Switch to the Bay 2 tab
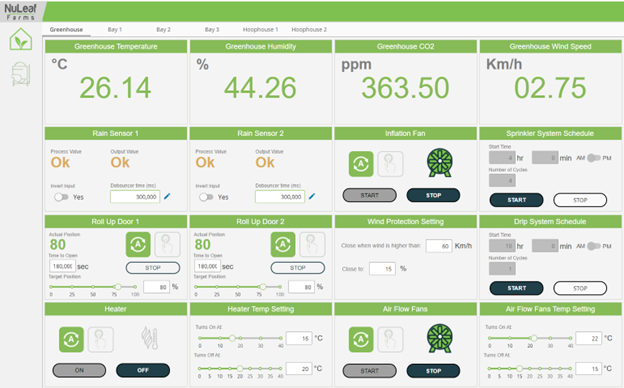Image resolution: width=624 pixels, height=388 pixels. pyautogui.click(x=163, y=29)
